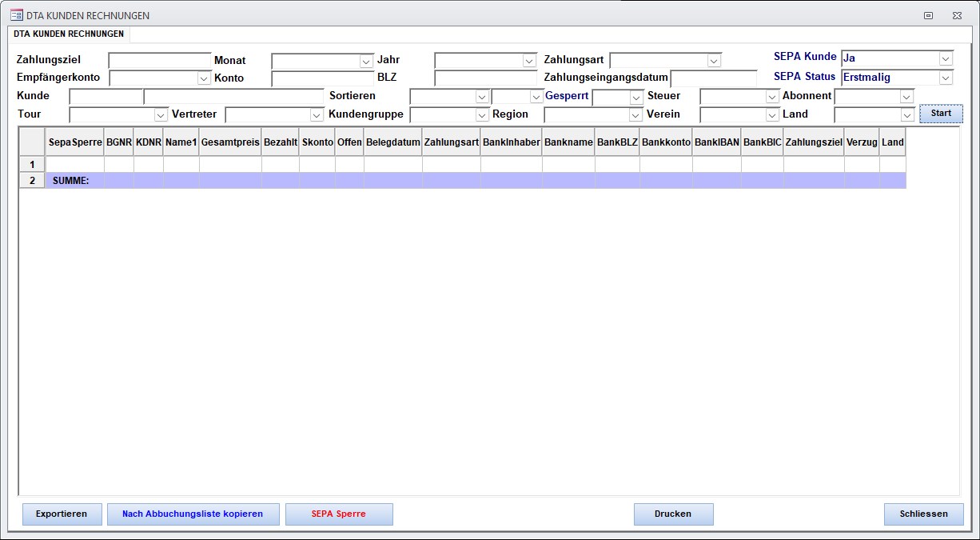Click Nach Abbuchungsliste kopieren button

pyautogui.click(x=193, y=514)
